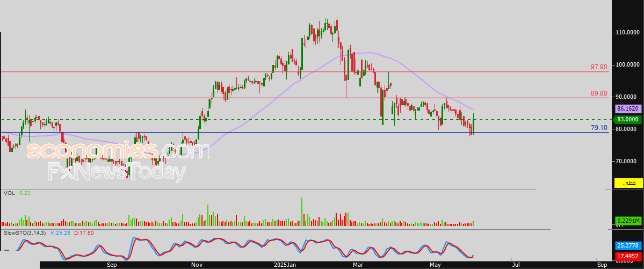Image resolution: width=644 pixels, height=269 pixels.
Task: Click the Jul date label
Action: [516, 265]
